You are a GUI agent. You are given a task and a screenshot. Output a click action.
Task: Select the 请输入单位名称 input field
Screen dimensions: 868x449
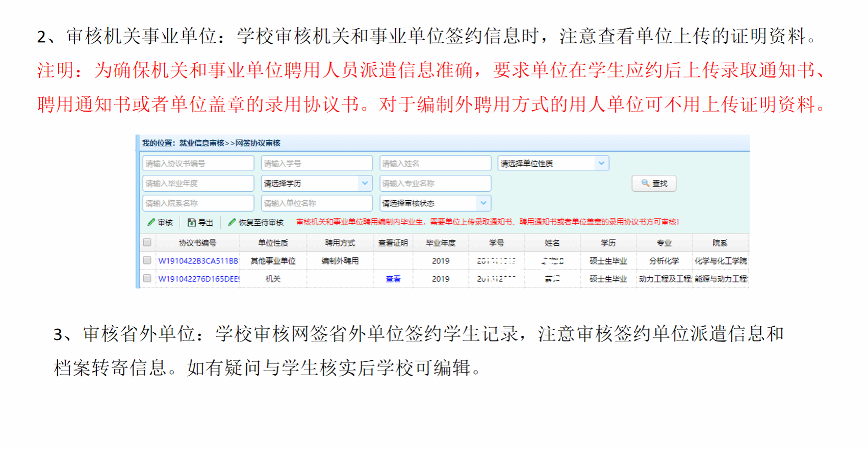[316, 203]
